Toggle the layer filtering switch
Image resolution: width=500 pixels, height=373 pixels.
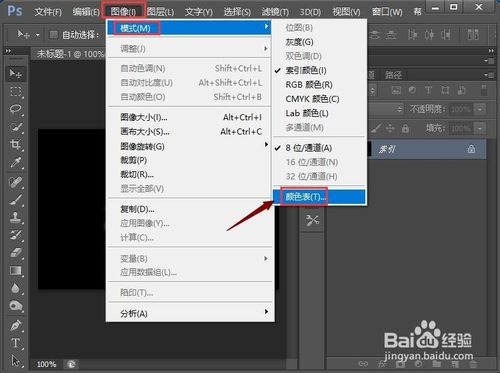tap(484, 90)
